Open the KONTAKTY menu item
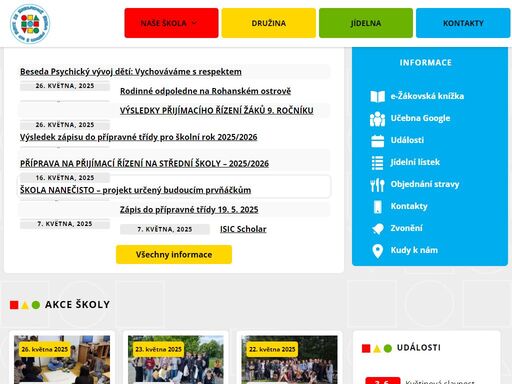The image size is (512, 384). coord(463,23)
